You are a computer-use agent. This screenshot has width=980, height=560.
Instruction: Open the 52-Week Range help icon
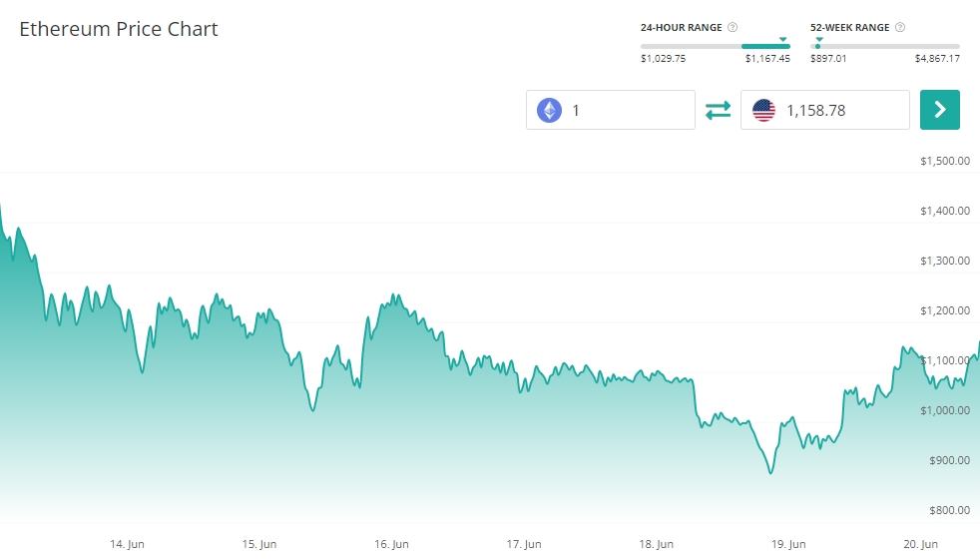pos(902,27)
